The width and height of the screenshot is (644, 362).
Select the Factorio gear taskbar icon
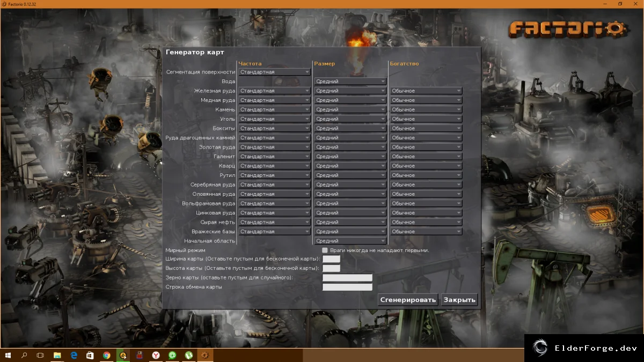(206, 355)
